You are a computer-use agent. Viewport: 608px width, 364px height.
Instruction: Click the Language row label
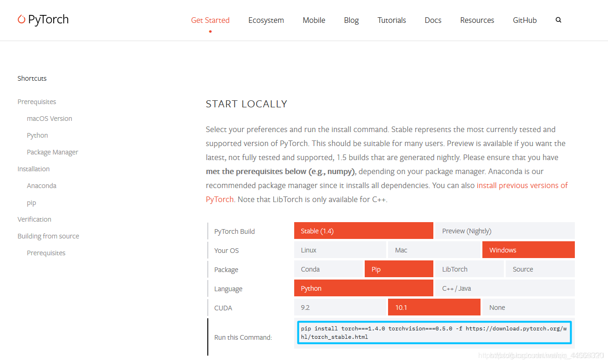coord(228,289)
